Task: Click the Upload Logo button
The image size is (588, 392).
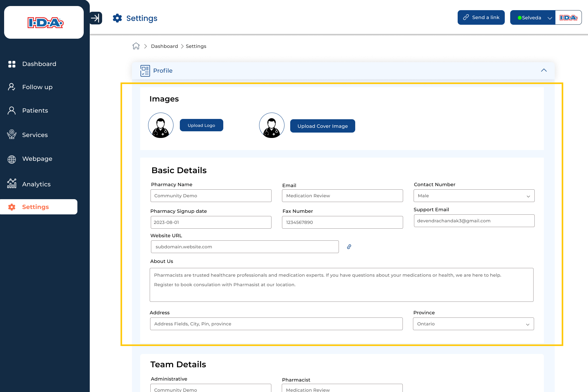Action: click(201, 125)
